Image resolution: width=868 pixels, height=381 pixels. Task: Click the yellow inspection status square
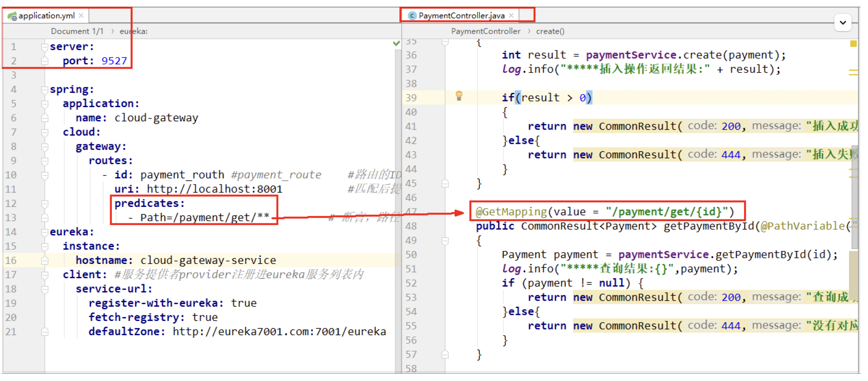(x=853, y=44)
